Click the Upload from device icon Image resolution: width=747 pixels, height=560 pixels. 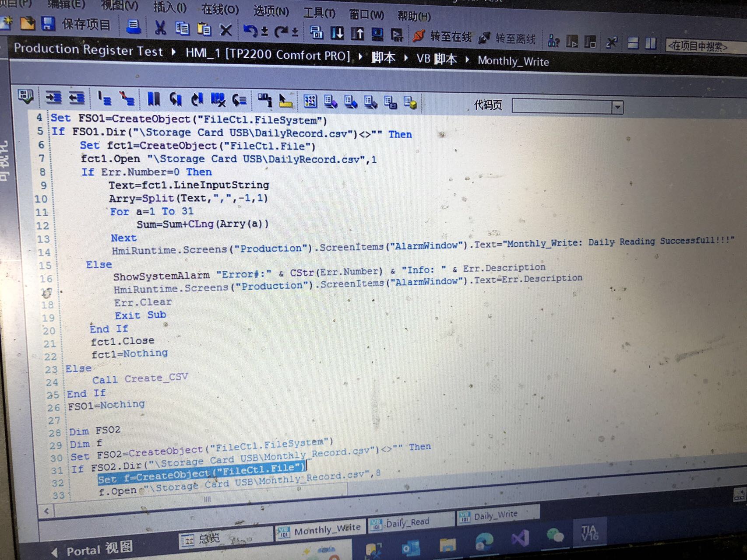coord(357,34)
